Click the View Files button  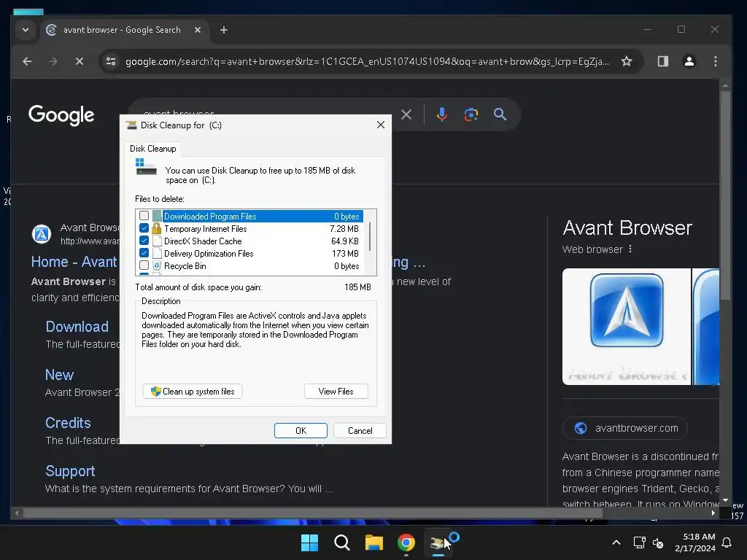pyautogui.click(x=336, y=392)
